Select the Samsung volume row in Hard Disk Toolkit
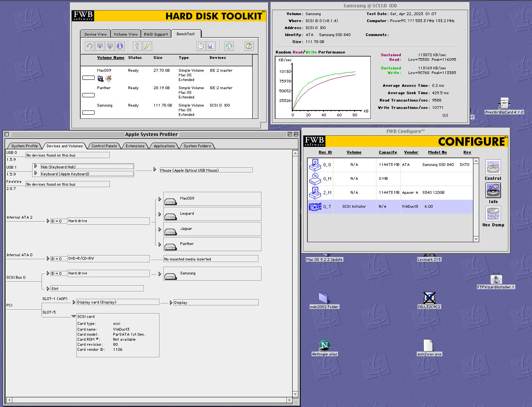Screen dimensions: 532x407 click(x=166, y=110)
